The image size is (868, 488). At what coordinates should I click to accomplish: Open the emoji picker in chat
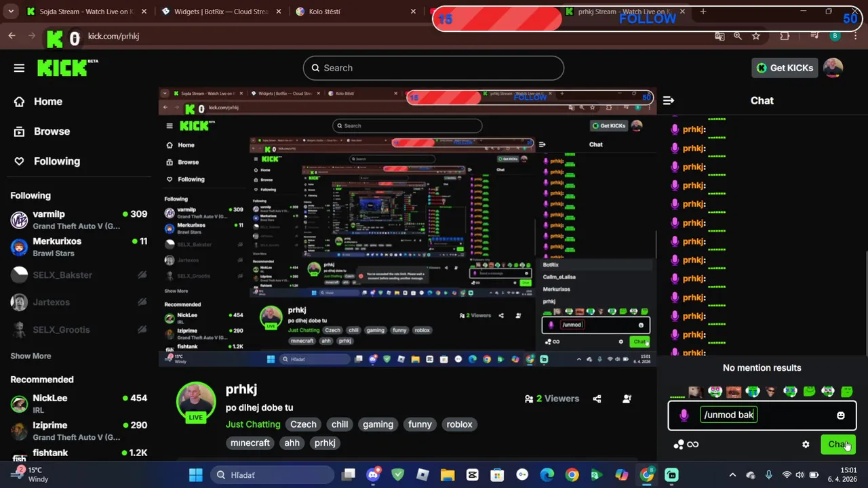coord(841,415)
